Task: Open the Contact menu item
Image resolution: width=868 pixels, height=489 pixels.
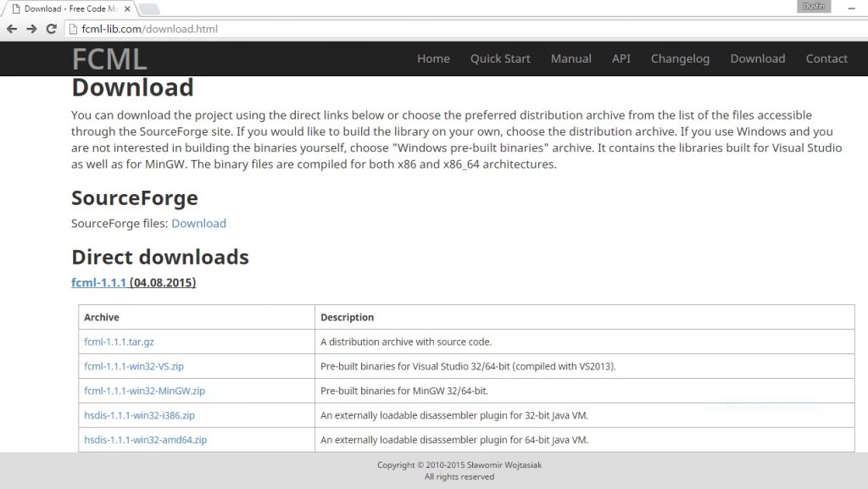Action: [x=826, y=58]
